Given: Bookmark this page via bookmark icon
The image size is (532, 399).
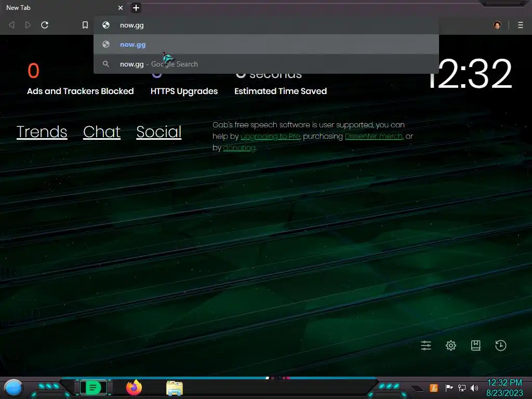Looking at the screenshot, I should click(x=85, y=25).
